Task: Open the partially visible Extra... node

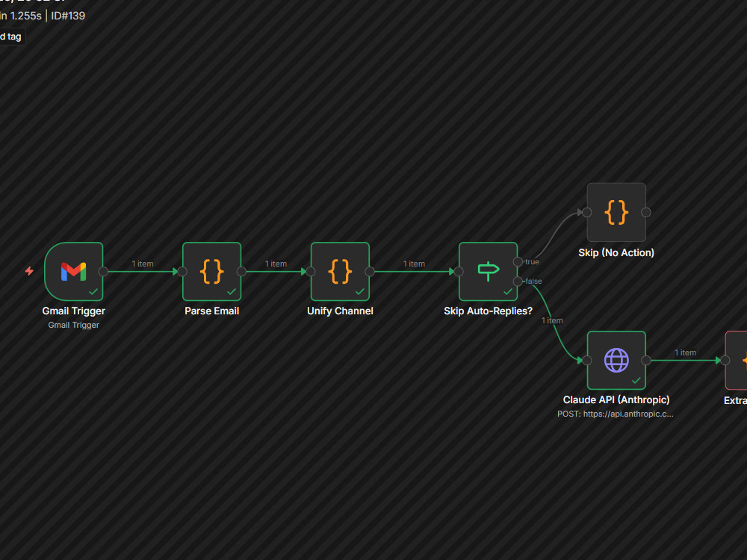Action: pyautogui.click(x=736, y=361)
